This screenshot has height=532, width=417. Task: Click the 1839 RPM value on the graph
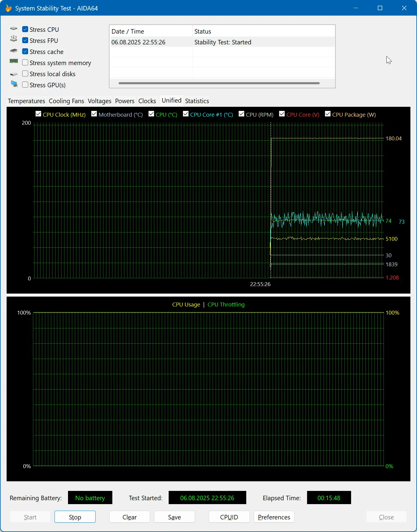(392, 265)
